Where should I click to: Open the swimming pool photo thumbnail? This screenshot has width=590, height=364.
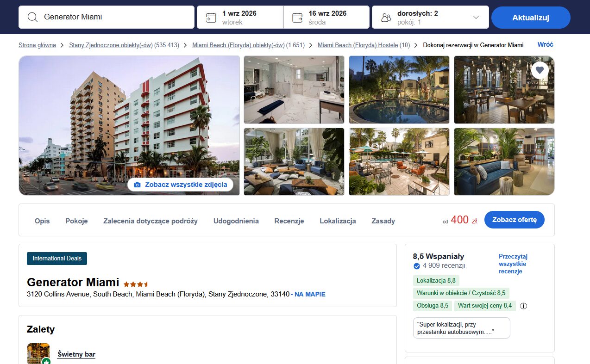tap(399, 90)
